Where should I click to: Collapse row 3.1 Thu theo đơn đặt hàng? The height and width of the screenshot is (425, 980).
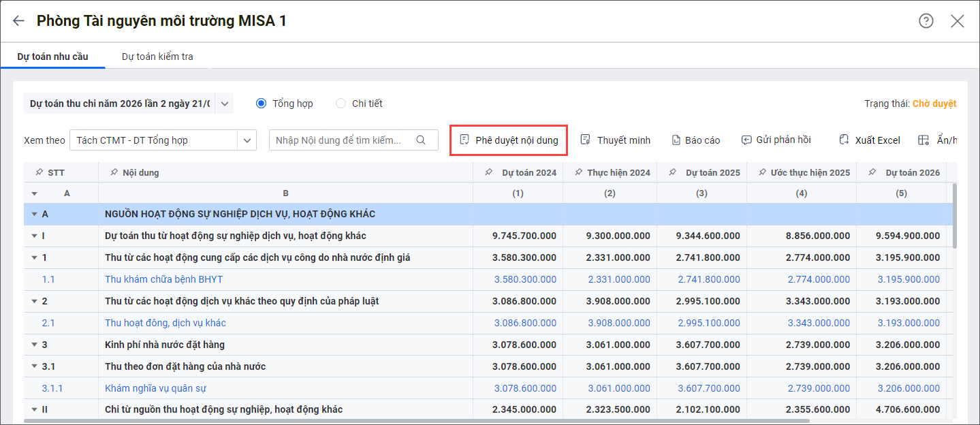pos(35,366)
